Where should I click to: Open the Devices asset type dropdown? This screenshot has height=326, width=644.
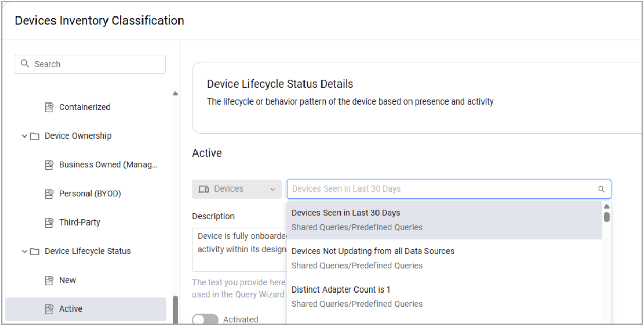click(x=237, y=189)
